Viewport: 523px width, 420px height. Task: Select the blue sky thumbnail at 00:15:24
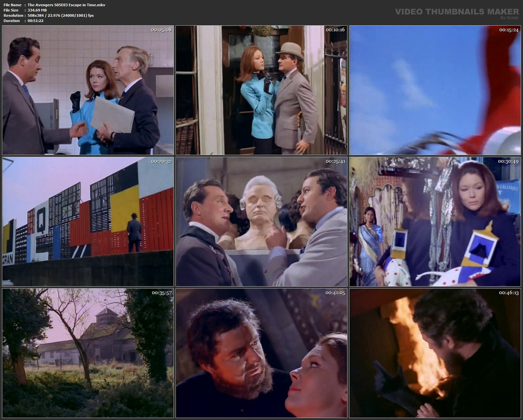click(x=435, y=90)
